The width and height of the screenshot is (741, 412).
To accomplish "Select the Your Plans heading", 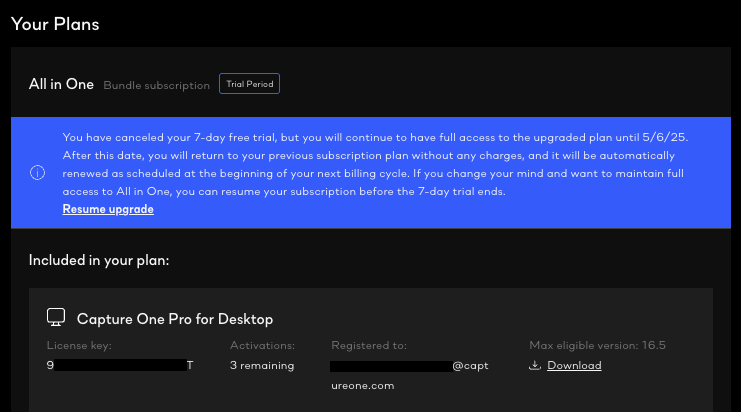I will (55, 23).
